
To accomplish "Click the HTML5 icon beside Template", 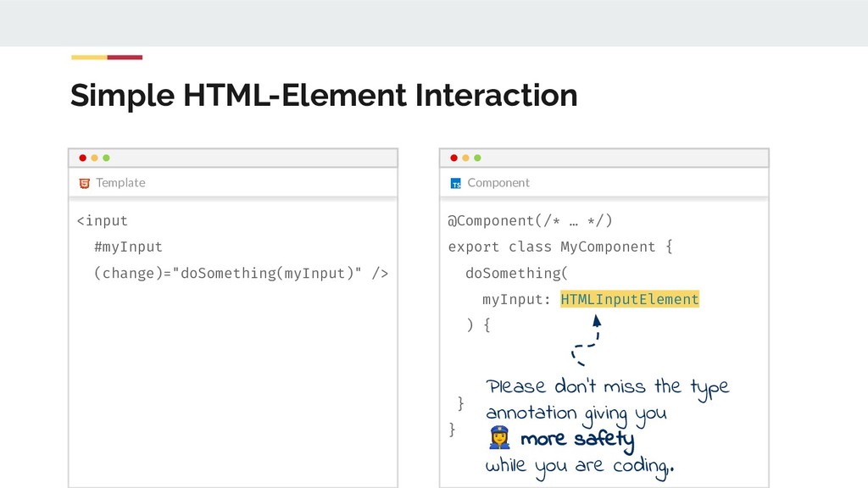I will pos(84,183).
